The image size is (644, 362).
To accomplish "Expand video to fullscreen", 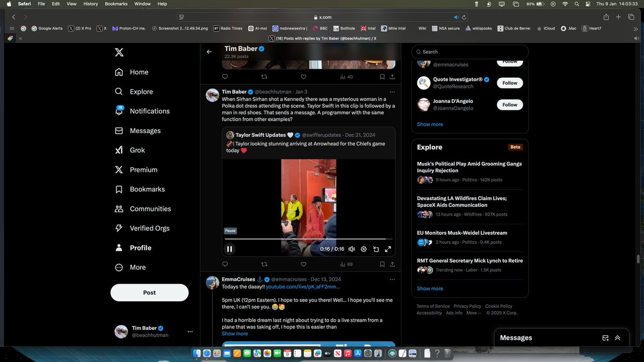I will tap(389, 249).
